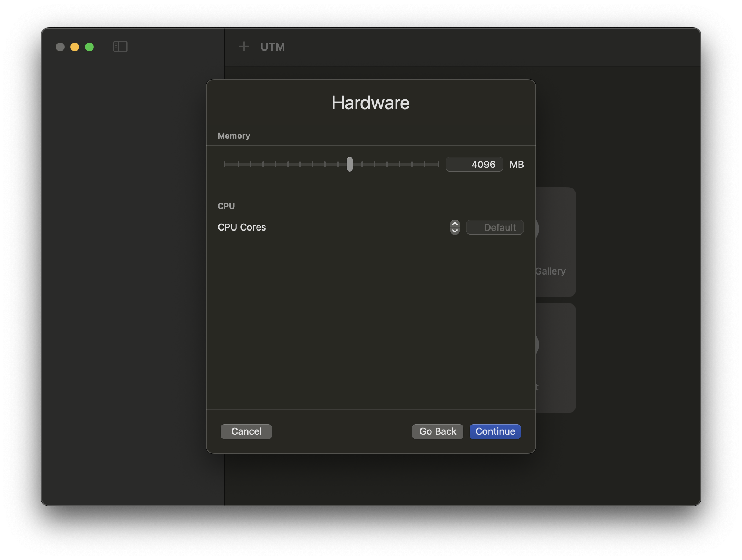
Task: Click the gray close window button
Action: point(60,47)
